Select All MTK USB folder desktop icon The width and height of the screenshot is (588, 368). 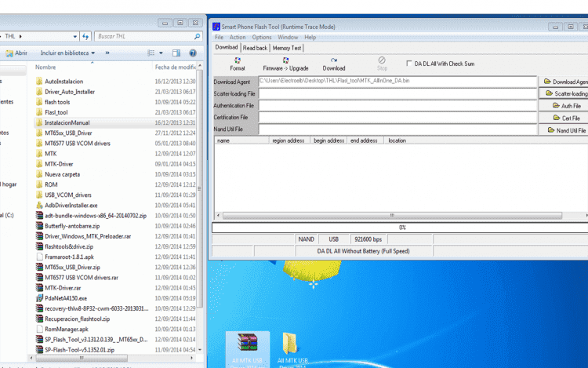[292, 348]
